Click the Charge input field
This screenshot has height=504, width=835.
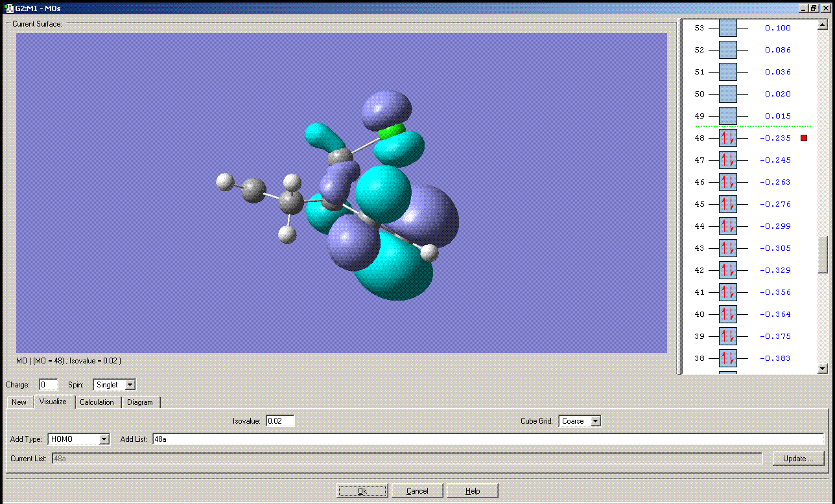tap(49, 385)
